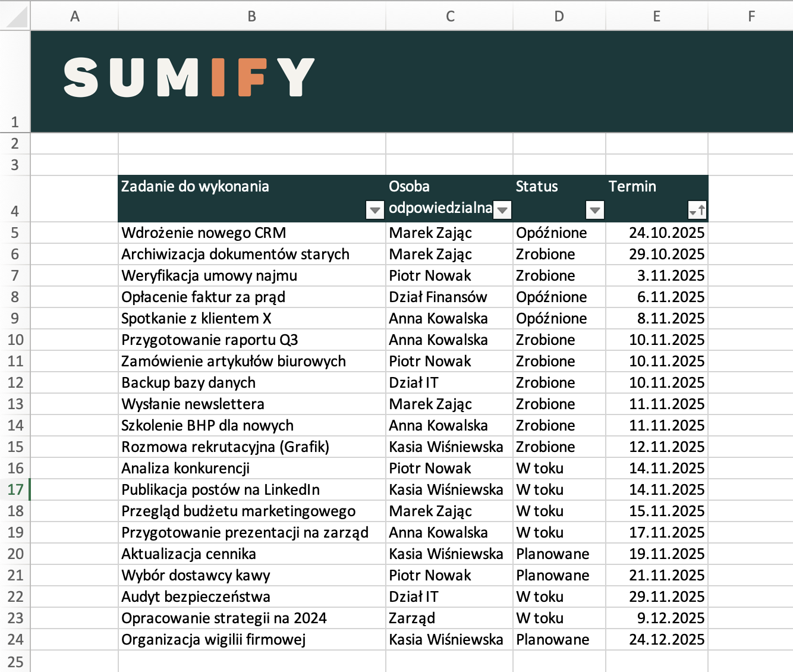
Task: Select row number 25
Action: coord(15,661)
